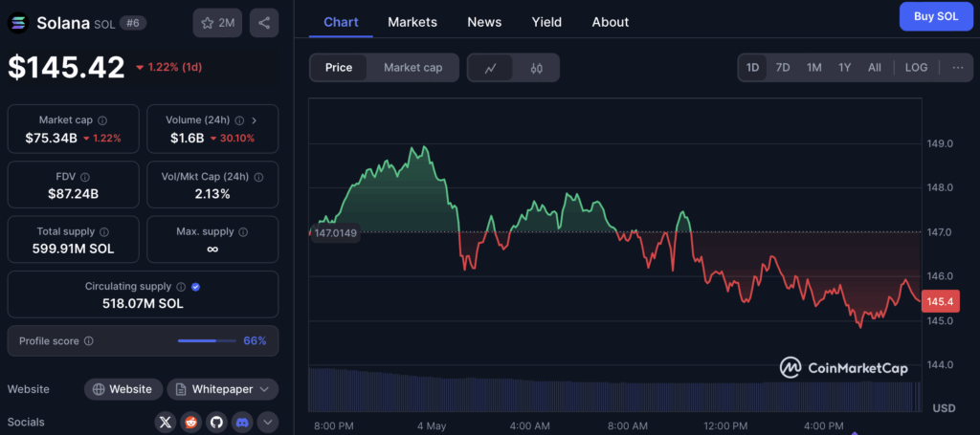Open Solana's GitHub social icon
The height and width of the screenshot is (435, 980).
pyautogui.click(x=216, y=423)
